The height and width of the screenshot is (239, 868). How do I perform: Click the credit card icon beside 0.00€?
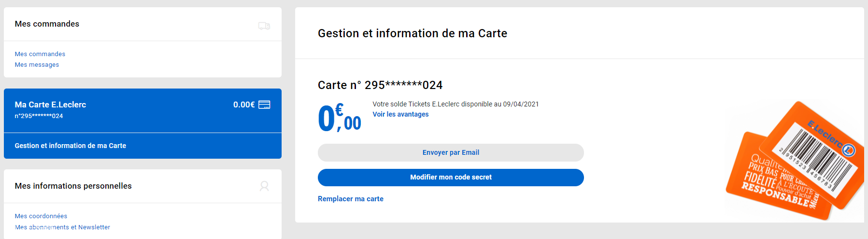(264, 105)
